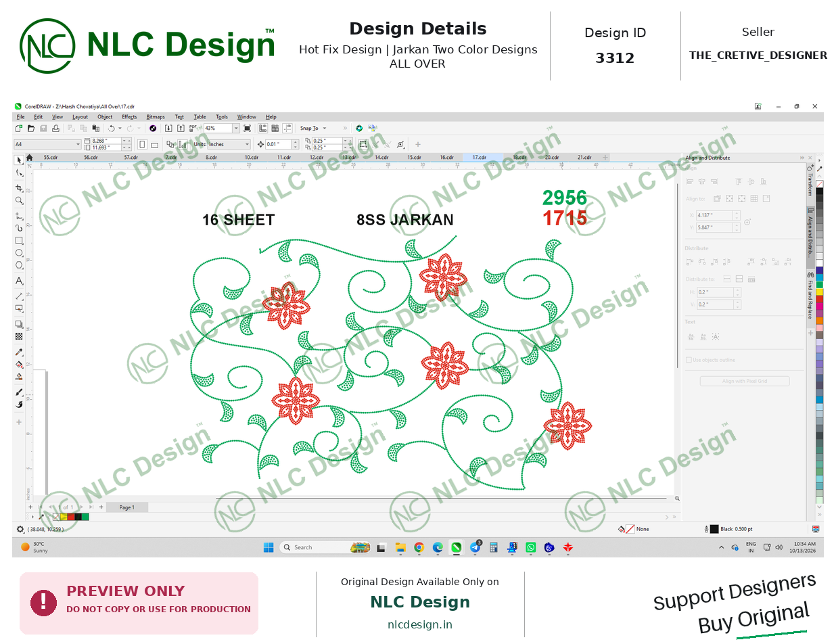Toggle the Show guidelines button
Viewport: 836px width, 644px height.
pos(287,128)
